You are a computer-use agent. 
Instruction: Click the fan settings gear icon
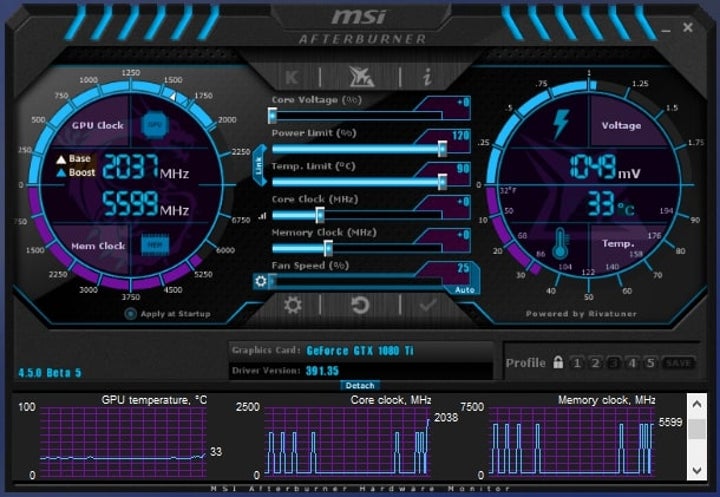point(261,281)
